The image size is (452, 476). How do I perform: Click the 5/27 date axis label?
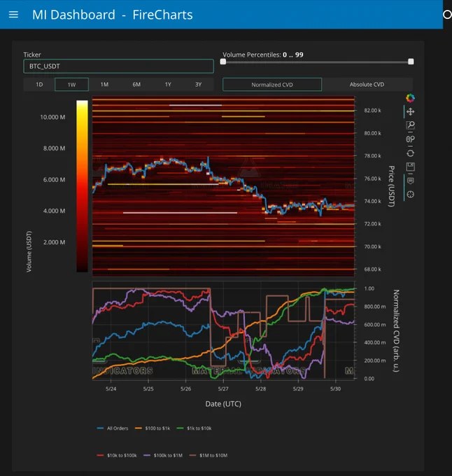pos(223,388)
